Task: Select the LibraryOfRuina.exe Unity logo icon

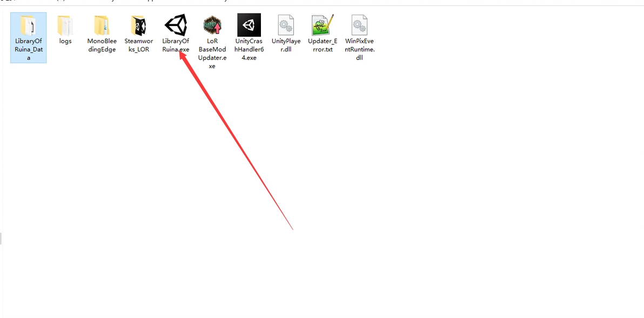Action: click(176, 25)
